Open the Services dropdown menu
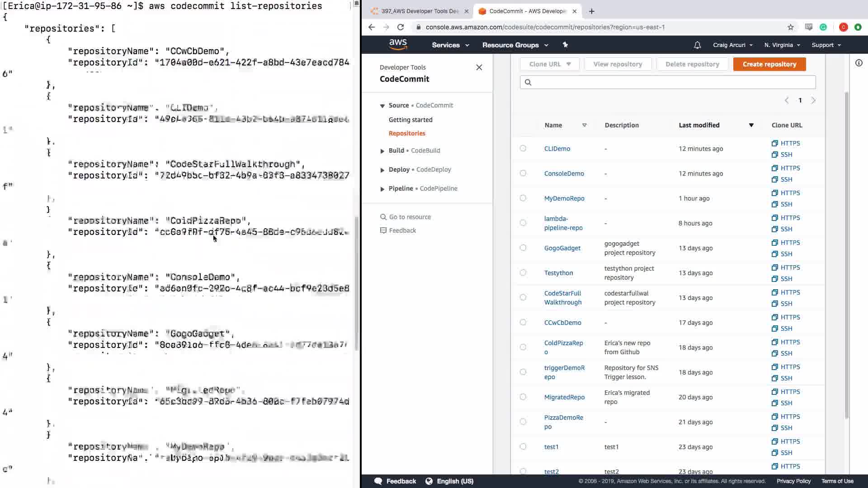868x488 pixels. point(450,45)
